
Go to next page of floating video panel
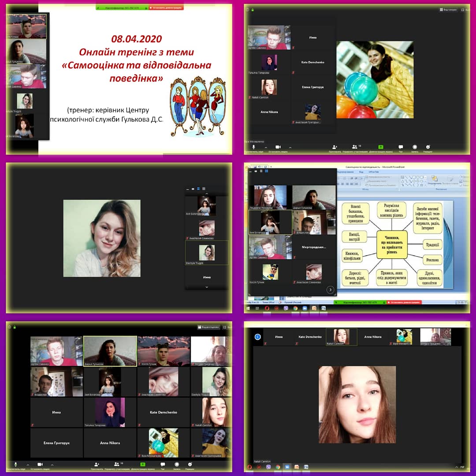330,290
